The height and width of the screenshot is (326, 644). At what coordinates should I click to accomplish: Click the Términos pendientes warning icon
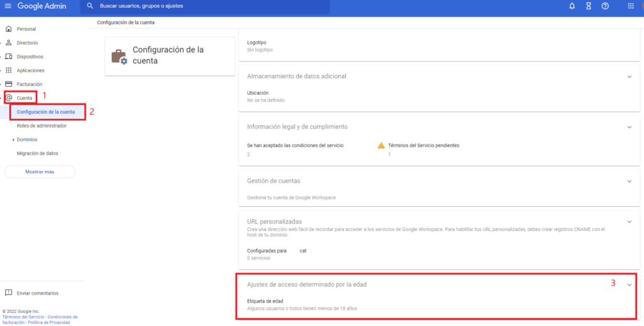(x=381, y=145)
